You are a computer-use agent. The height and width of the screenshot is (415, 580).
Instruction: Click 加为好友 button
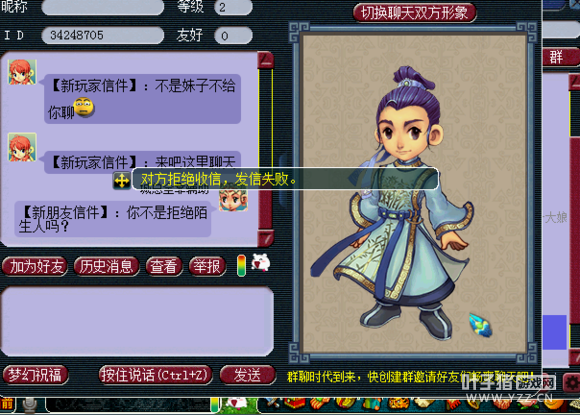click(35, 266)
